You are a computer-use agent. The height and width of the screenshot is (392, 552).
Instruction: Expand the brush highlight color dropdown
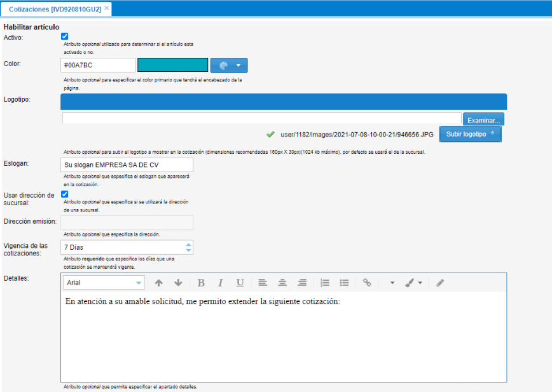tap(420, 283)
